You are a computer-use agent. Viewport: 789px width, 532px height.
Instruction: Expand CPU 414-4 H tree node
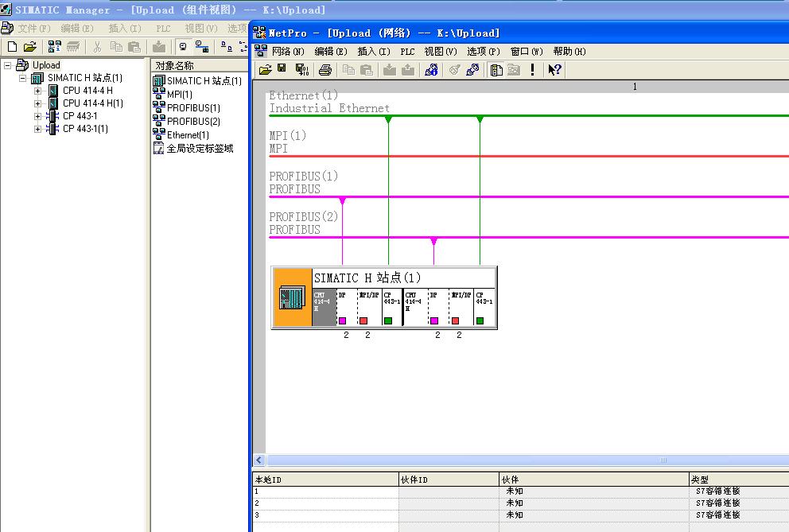point(37,91)
